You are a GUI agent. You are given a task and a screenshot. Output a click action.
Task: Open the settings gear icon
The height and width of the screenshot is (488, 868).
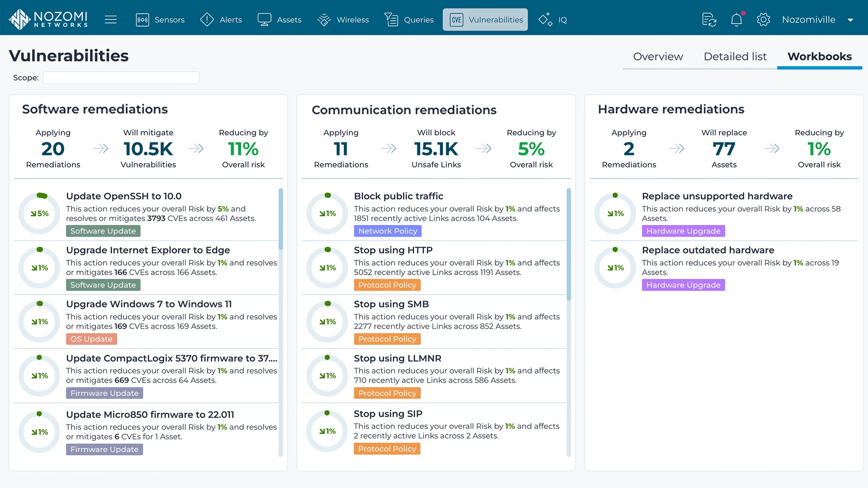[763, 19]
